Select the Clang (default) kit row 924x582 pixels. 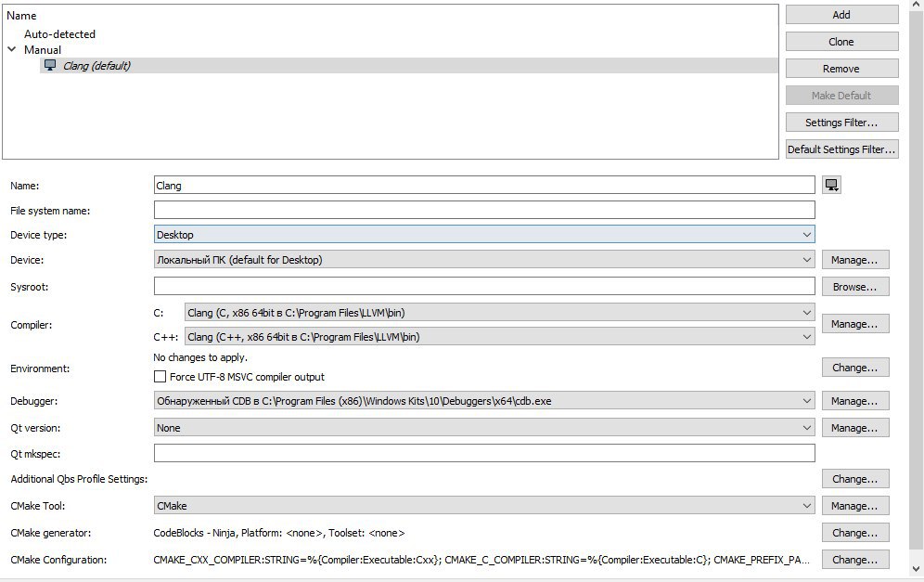(409, 66)
